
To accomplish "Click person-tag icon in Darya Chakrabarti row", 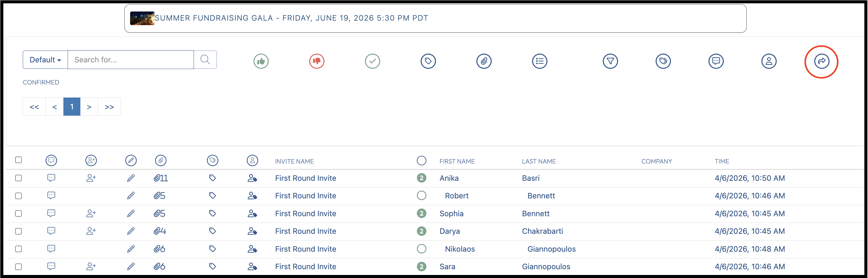I will pos(252,231).
